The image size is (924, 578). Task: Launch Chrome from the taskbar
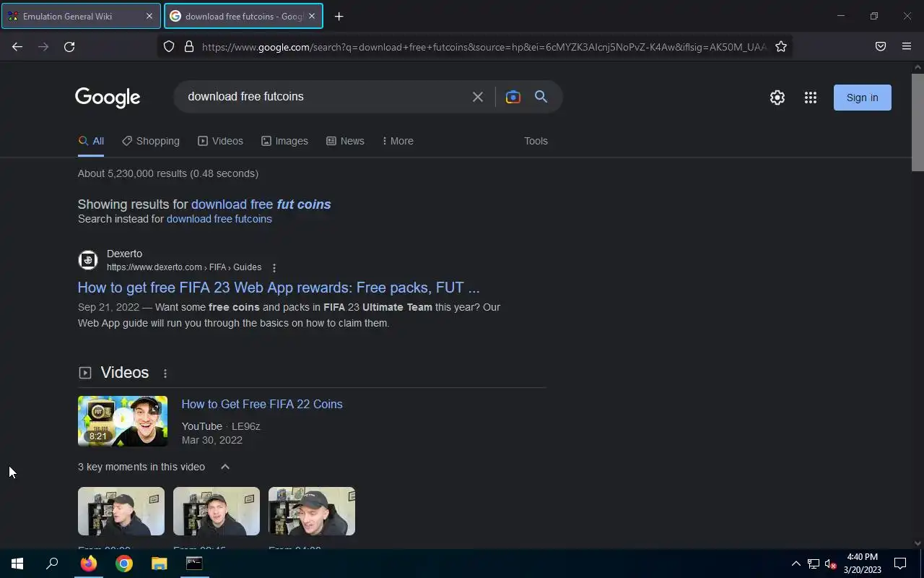click(x=124, y=564)
